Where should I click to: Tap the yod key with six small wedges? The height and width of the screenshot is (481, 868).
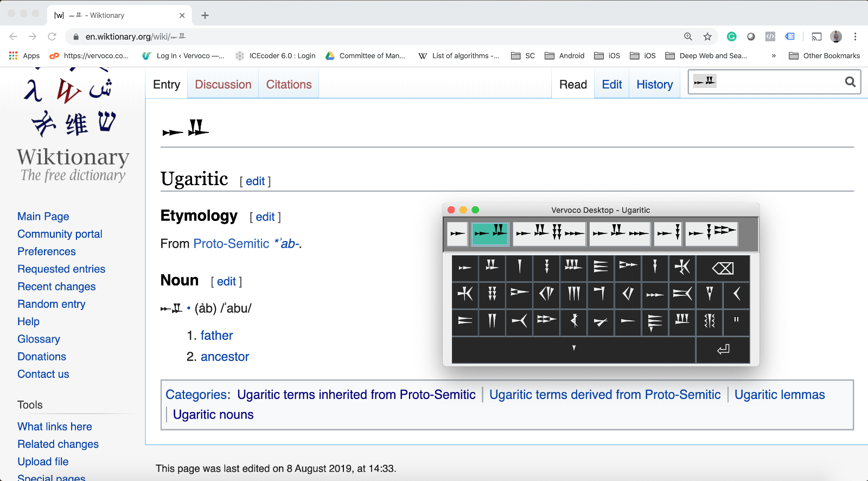(x=492, y=295)
